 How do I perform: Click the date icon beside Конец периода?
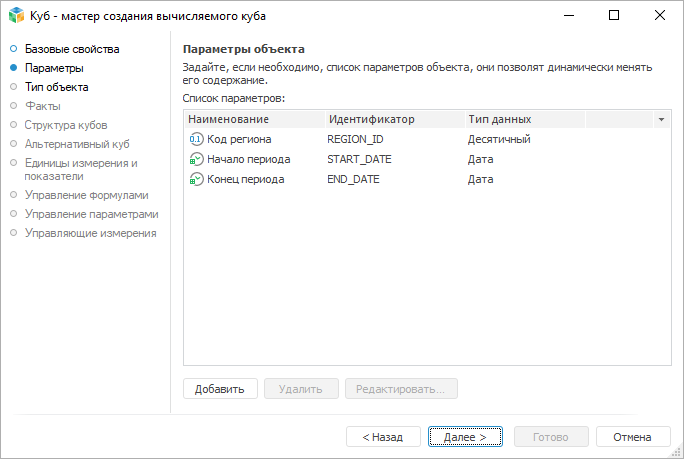[x=195, y=179]
